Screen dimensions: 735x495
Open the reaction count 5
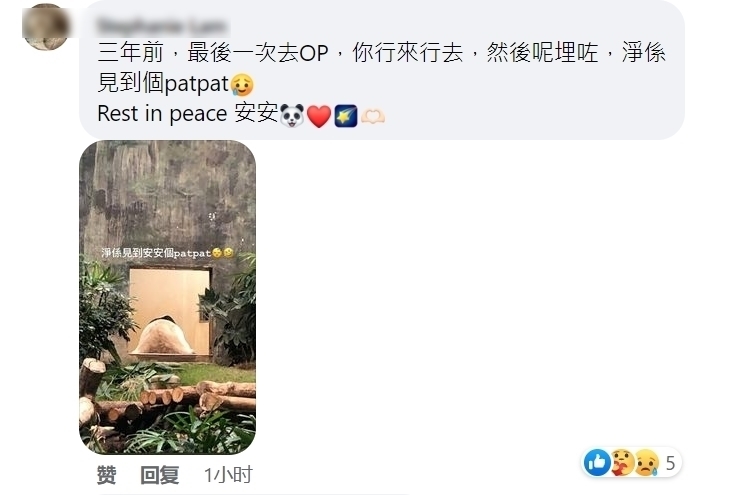670,463
